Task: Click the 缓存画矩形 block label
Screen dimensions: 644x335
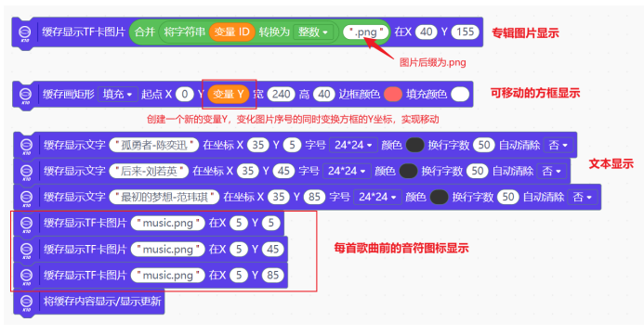Action: (69, 95)
